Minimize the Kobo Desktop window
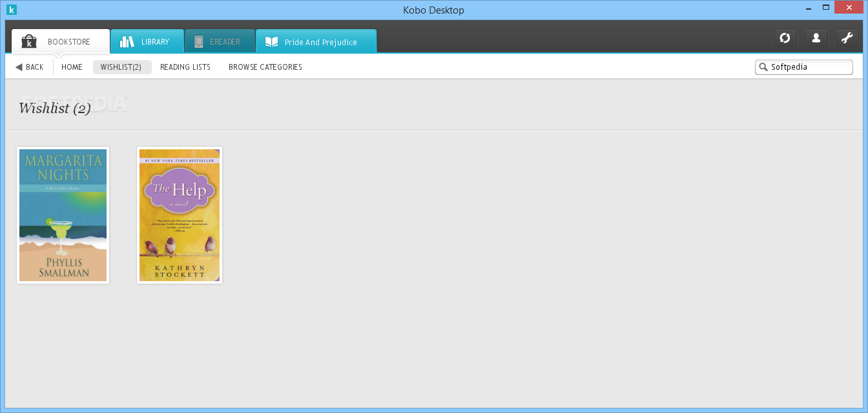The image size is (868, 413). [807, 8]
